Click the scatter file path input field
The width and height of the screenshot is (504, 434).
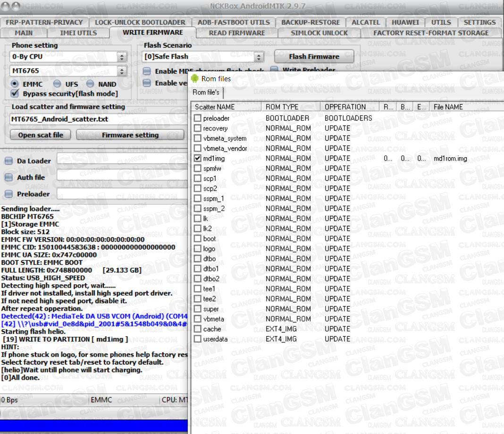pyautogui.click(x=97, y=119)
